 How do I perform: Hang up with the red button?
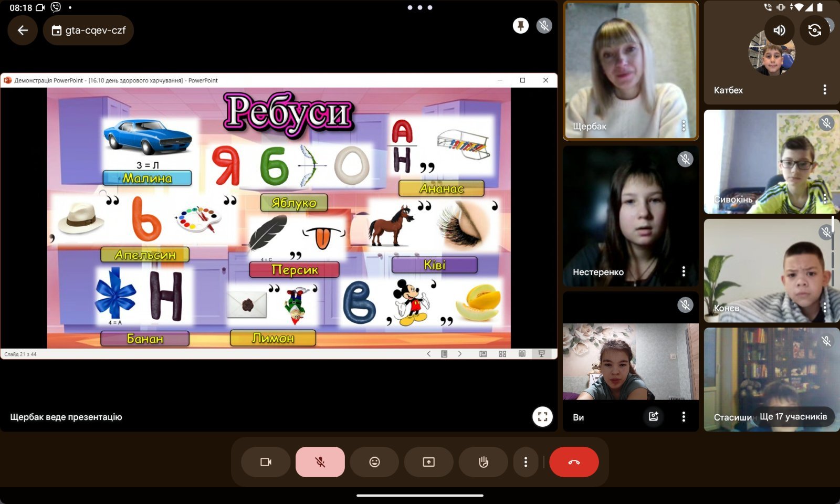click(574, 462)
